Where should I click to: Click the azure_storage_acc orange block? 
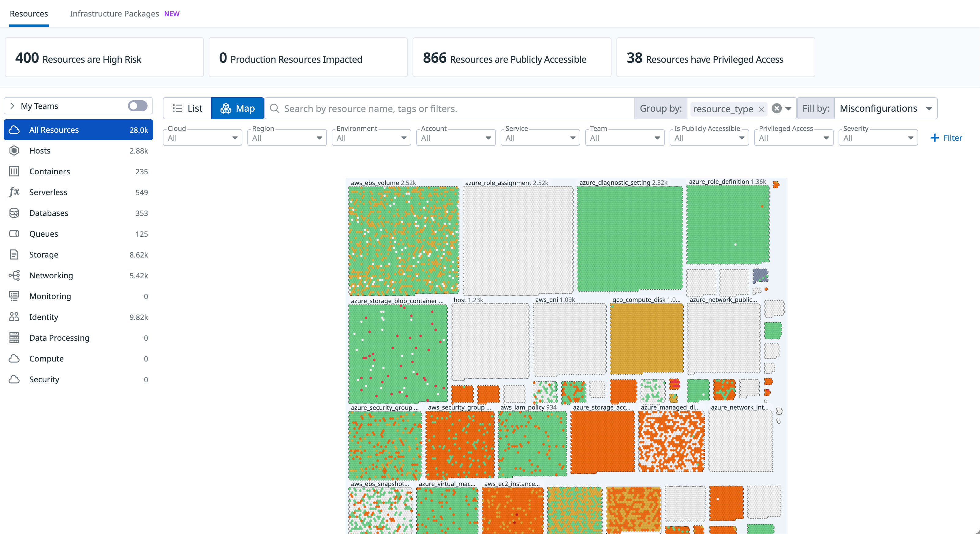[x=603, y=442]
